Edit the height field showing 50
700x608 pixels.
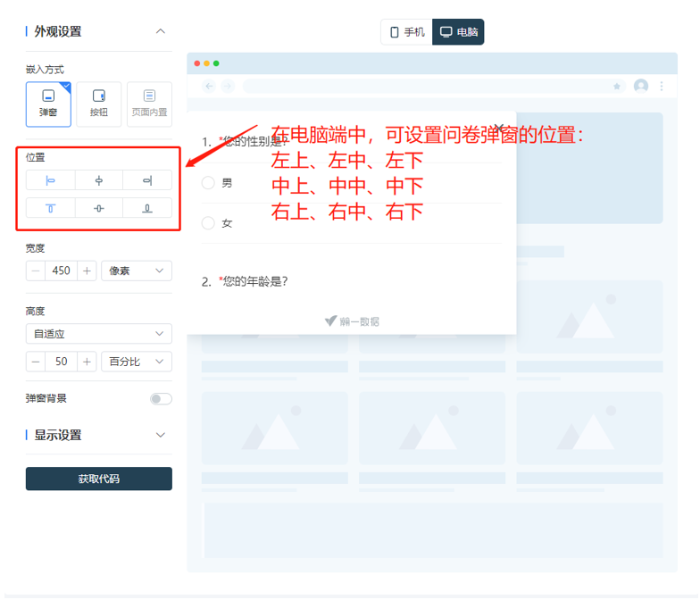[61, 361]
